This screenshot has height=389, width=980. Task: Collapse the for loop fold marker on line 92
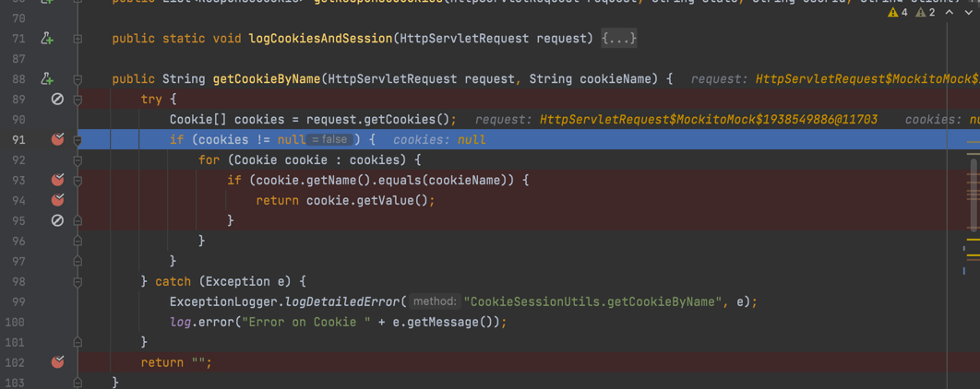tap(78, 159)
